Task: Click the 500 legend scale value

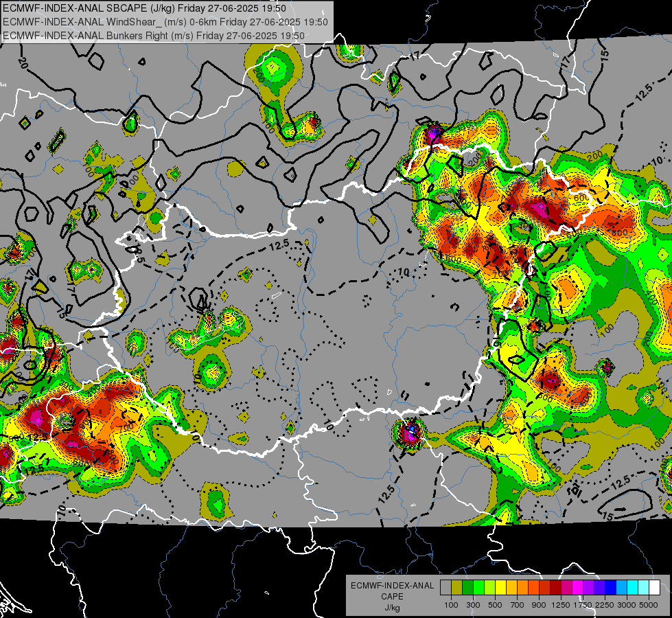Action: click(x=495, y=605)
